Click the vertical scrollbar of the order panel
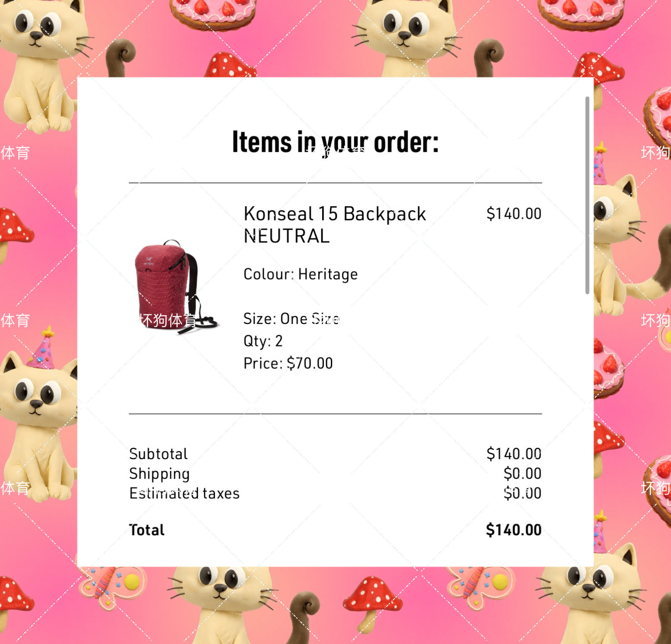The height and width of the screenshot is (644, 671). (x=587, y=195)
